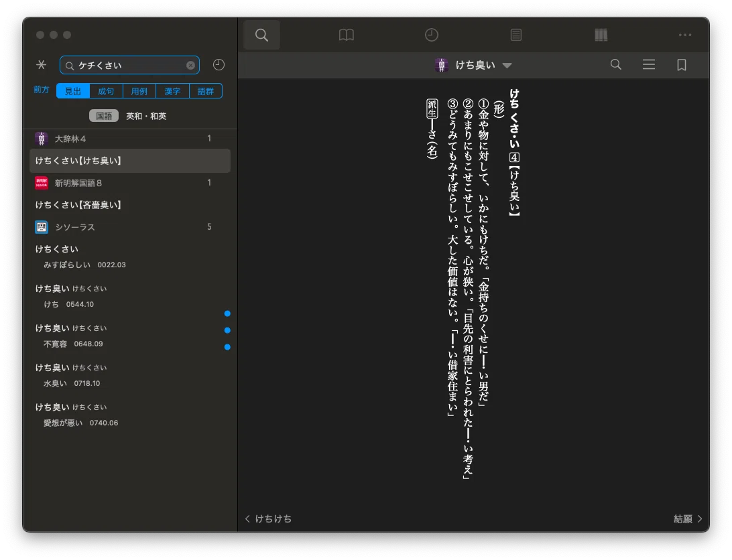Open the library bookshelf tab
Screen dimensions: 732x560
(x=601, y=35)
